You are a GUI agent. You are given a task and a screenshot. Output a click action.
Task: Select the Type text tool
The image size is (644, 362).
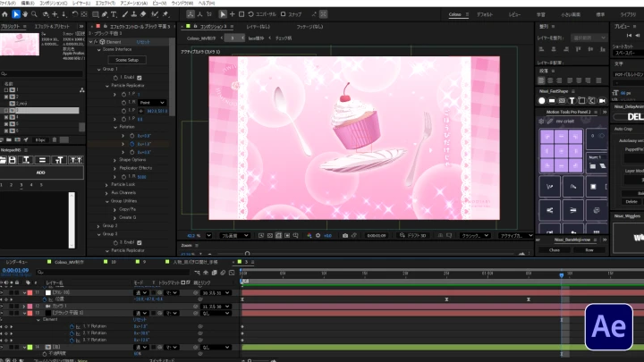[114, 14]
